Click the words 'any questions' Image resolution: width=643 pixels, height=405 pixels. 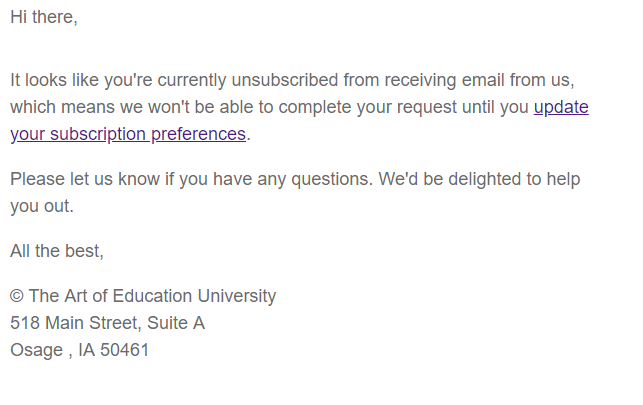click(x=314, y=180)
